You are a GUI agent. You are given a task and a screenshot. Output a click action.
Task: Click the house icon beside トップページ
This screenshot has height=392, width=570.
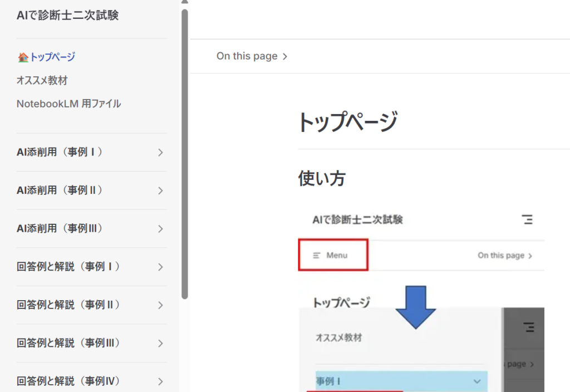(23, 57)
